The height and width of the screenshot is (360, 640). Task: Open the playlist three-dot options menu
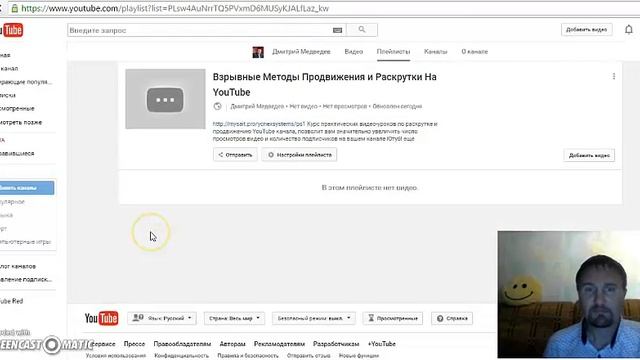614,76
